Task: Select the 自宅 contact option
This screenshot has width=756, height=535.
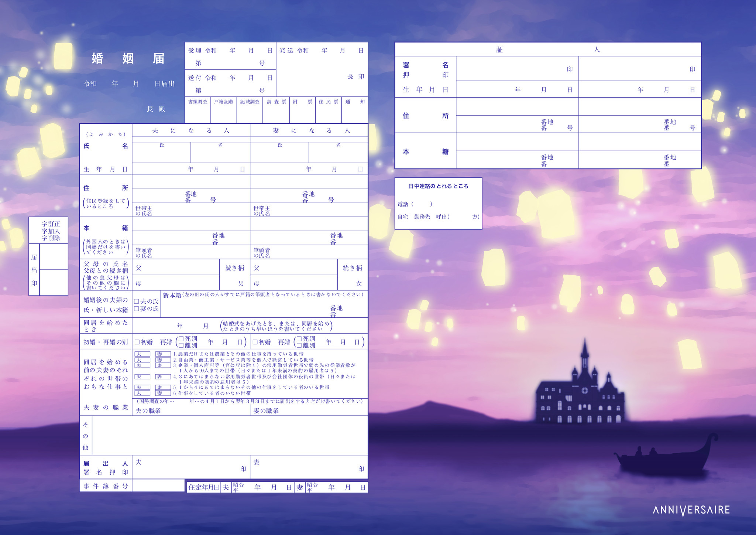Action: click(x=403, y=217)
